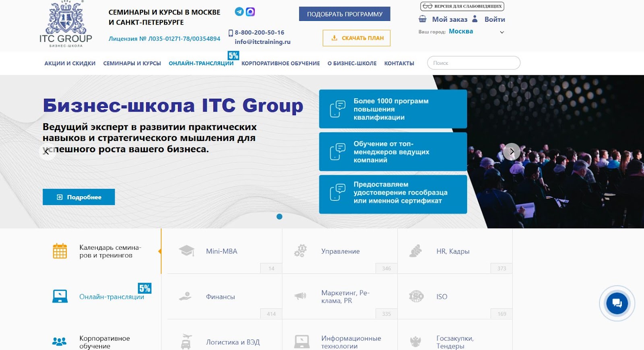Focus the Поиск search field
644x350 pixels.
[474, 63]
